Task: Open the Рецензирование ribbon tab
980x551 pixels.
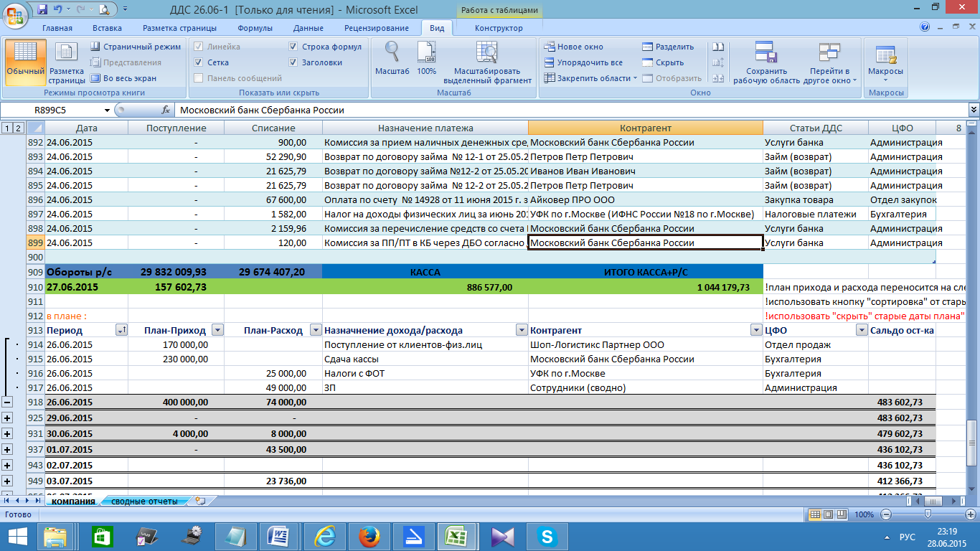Action: [377, 28]
